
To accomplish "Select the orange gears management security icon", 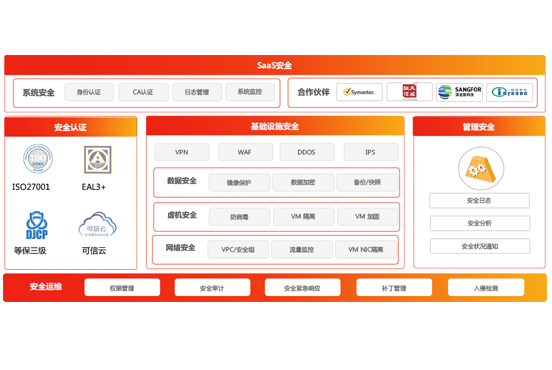I will [481, 169].
